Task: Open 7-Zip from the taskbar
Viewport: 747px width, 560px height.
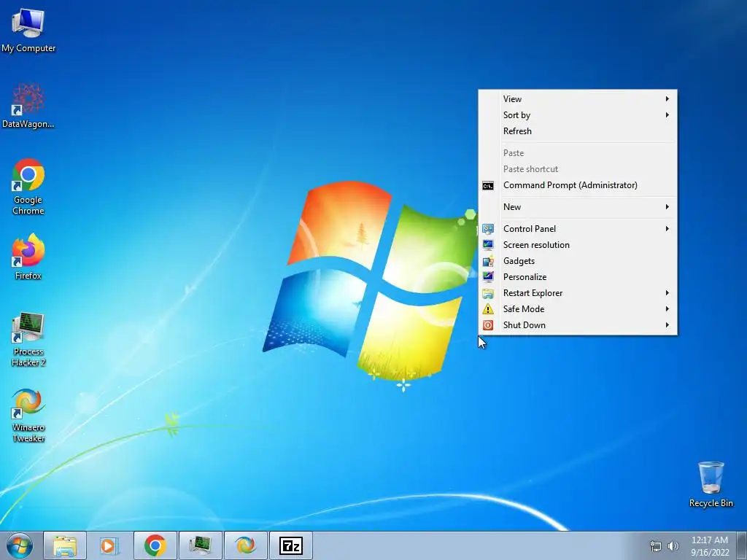Action: [290, 545]
